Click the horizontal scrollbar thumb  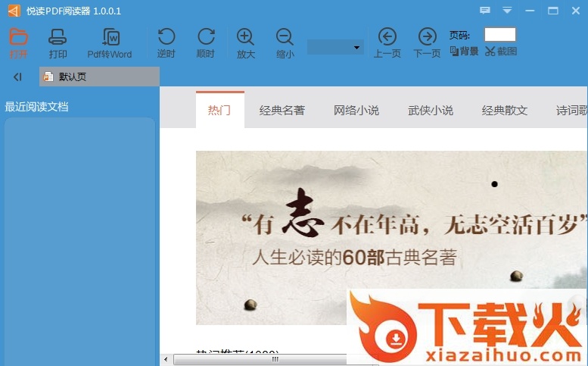[x=275, y=359]
